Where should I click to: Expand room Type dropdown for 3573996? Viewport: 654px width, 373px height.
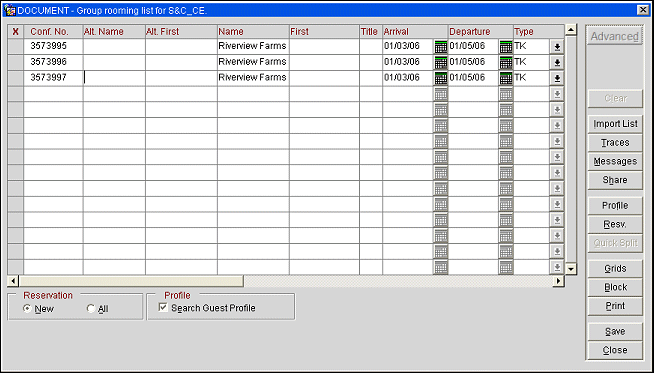click(557, 63)
